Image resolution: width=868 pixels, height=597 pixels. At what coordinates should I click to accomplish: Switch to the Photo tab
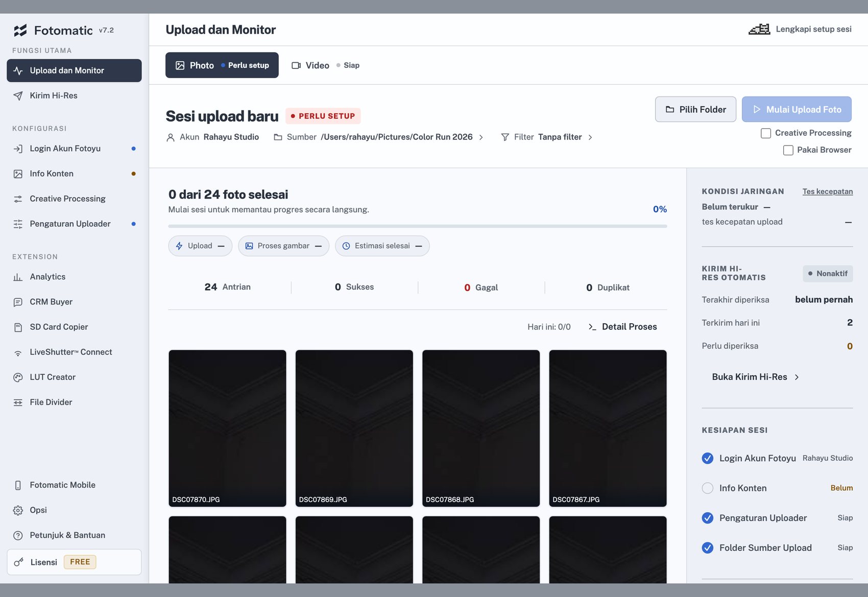(x=222, y=65)
